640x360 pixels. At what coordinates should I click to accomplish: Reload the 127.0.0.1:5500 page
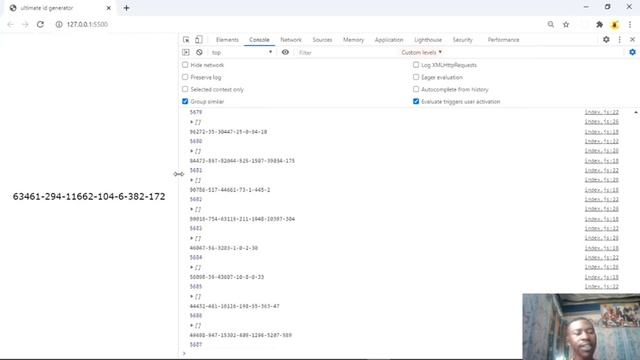click(40, 24)
